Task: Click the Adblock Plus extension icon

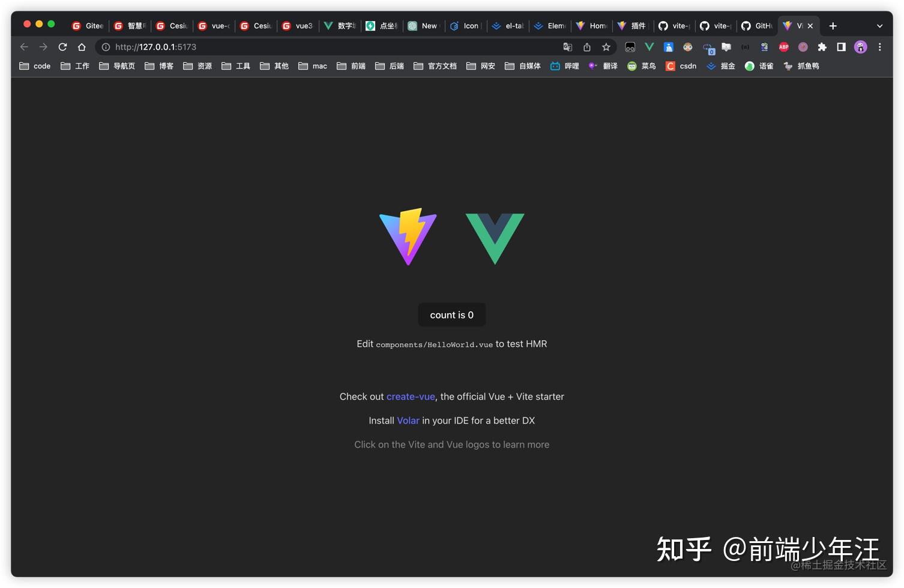Action: click(x=783, y=47)
